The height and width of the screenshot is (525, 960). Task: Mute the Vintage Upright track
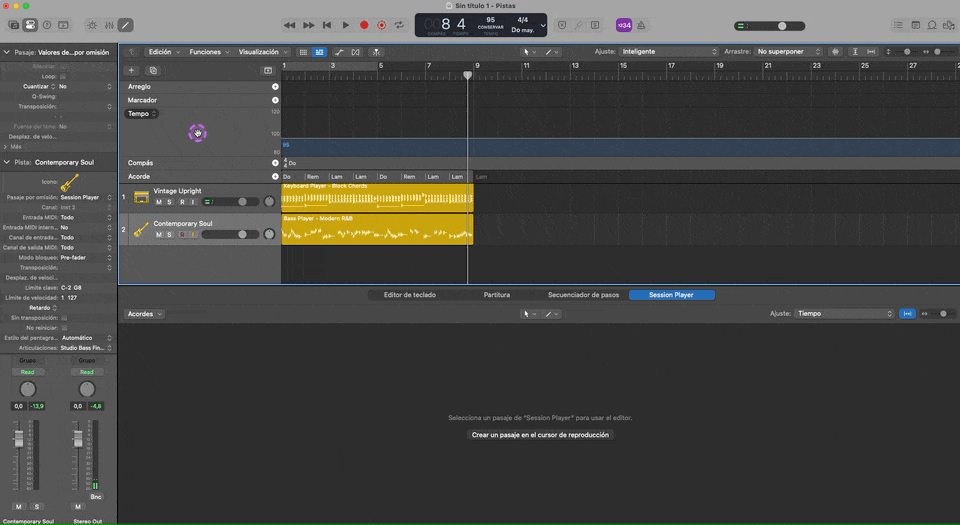[x=159, y=202]
